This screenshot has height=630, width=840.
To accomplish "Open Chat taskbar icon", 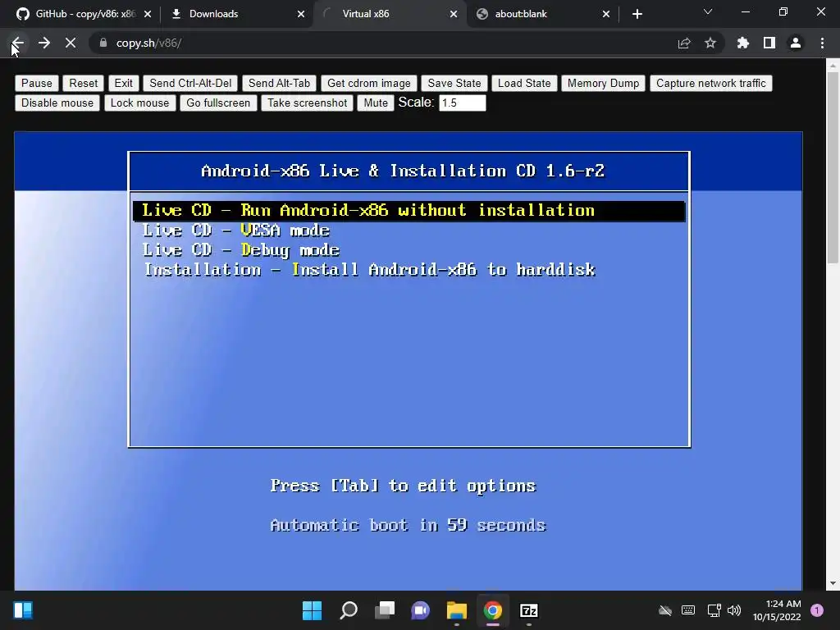I will pos(421,610).
